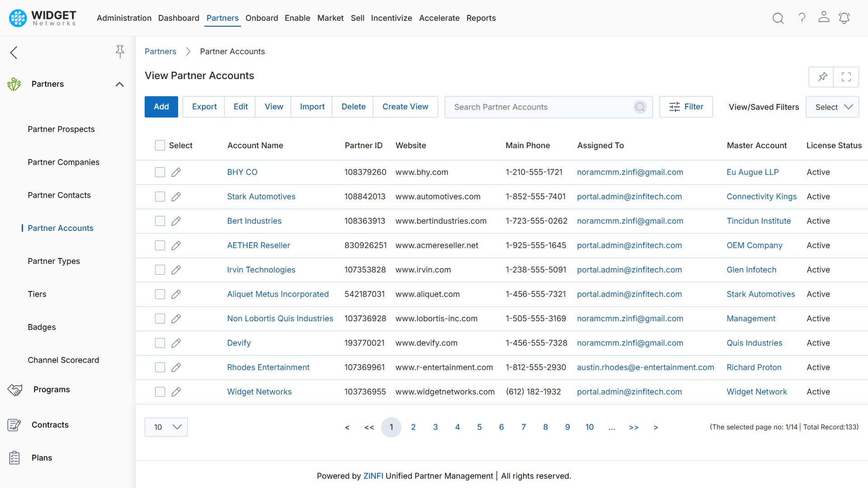Open the View/Saved Filters Select dropdown
Viewport: 868px width, 488px height.
coord(832,107)
